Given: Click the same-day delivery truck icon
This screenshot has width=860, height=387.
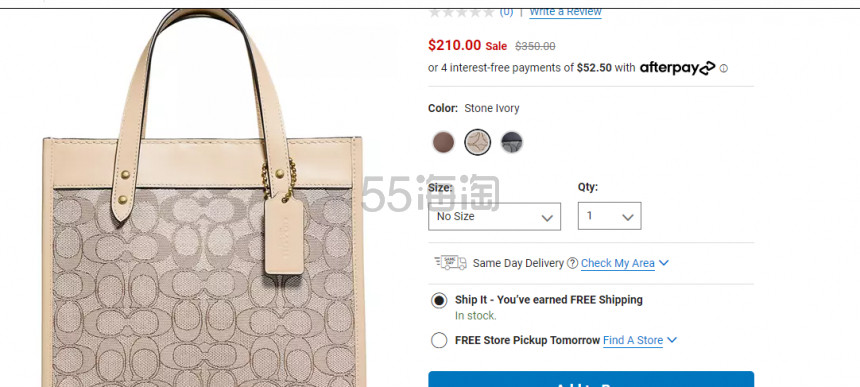Looking at the screenshot, I should click(x=450, y=263).
